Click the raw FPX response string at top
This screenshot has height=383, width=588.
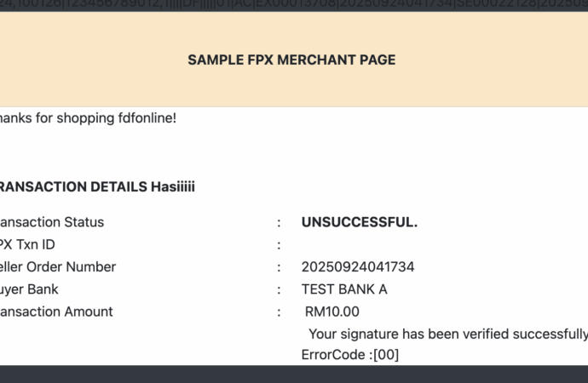(294, 5)
